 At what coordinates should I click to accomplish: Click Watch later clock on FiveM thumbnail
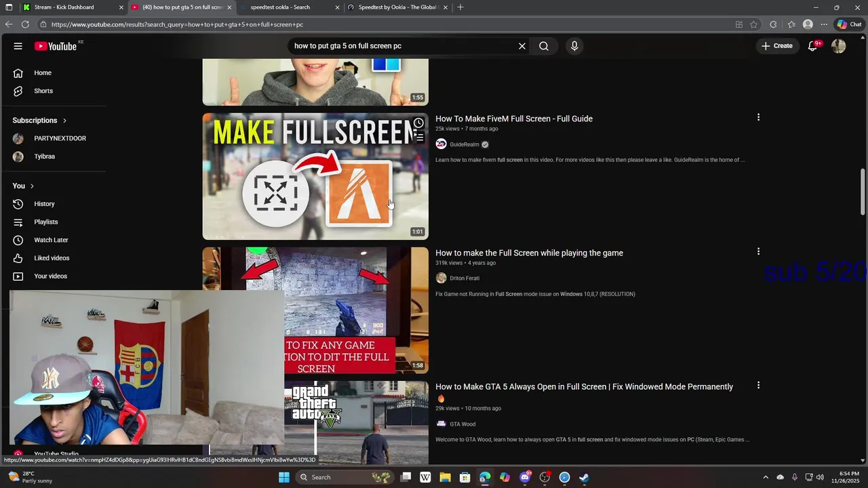418,123
